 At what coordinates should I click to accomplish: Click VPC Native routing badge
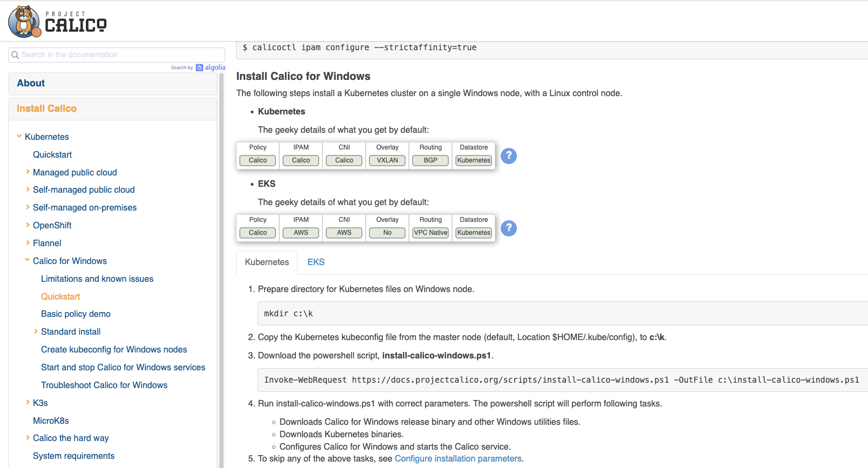(430, 233)
